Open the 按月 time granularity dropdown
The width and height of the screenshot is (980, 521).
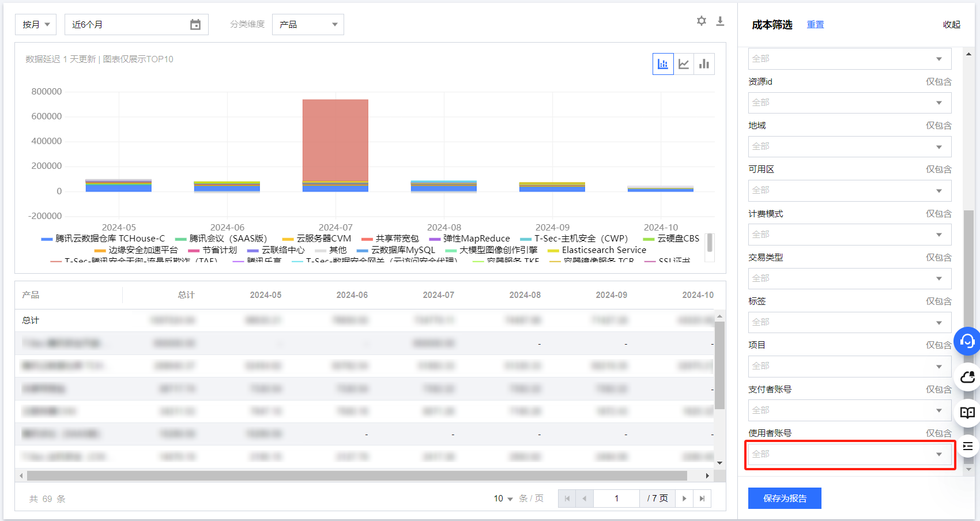36,25
